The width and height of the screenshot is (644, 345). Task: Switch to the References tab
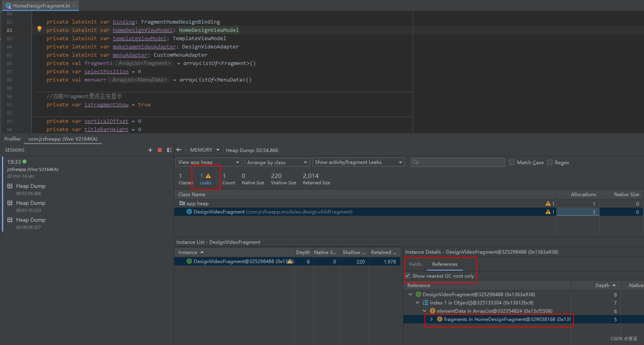[x=444, y=264]
